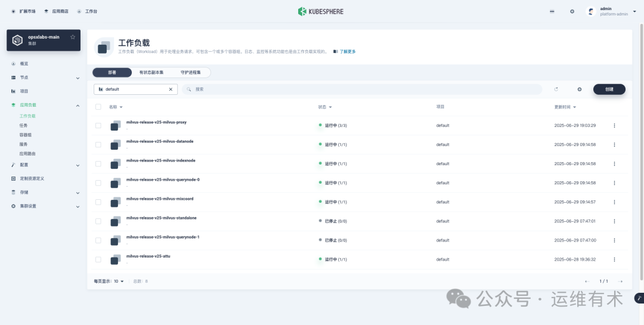Viewport: 644px width, 325px height.
Task: Check the milvus-mixcoord row checkbox
Action: click(x=98, y=202)
